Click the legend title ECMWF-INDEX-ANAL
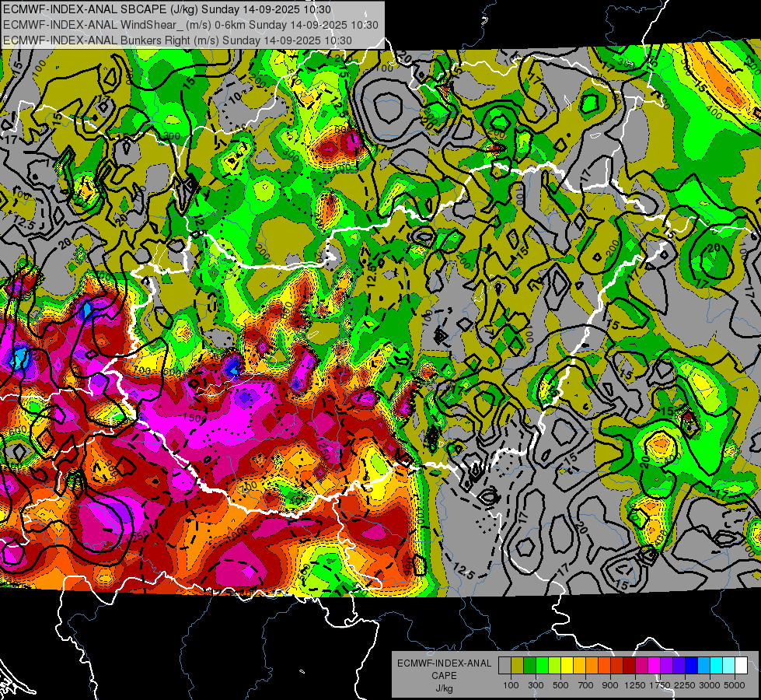 pos(444,663)
